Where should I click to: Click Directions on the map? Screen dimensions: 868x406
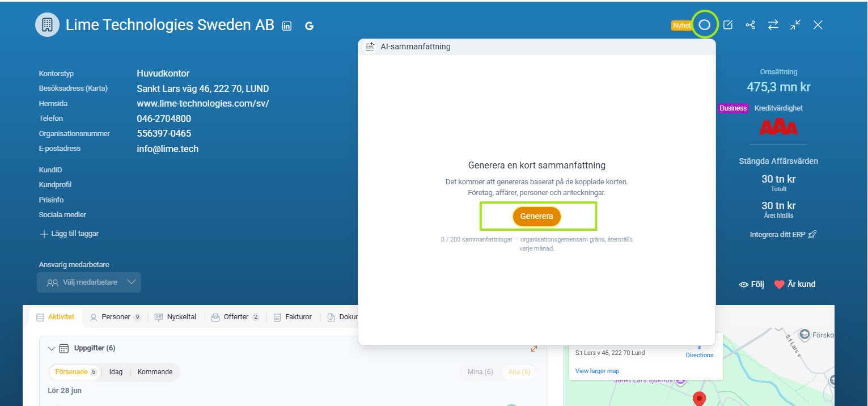pos(700,356)
